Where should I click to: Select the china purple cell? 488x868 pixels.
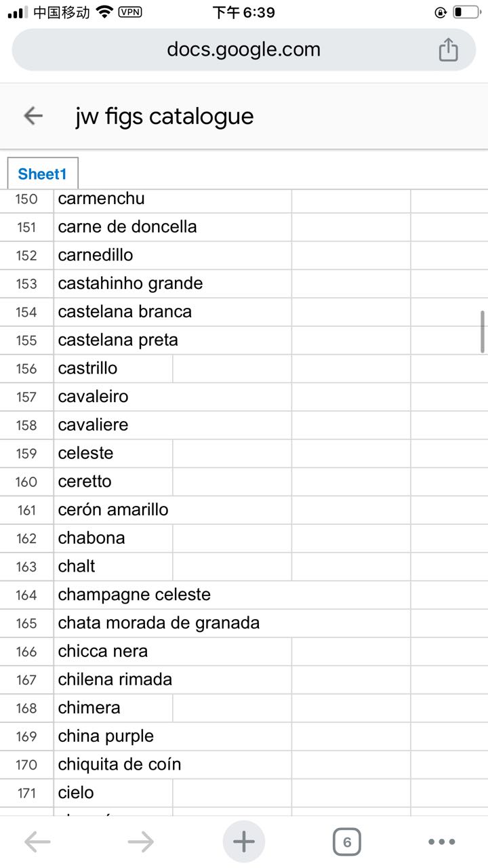[173, 736]
